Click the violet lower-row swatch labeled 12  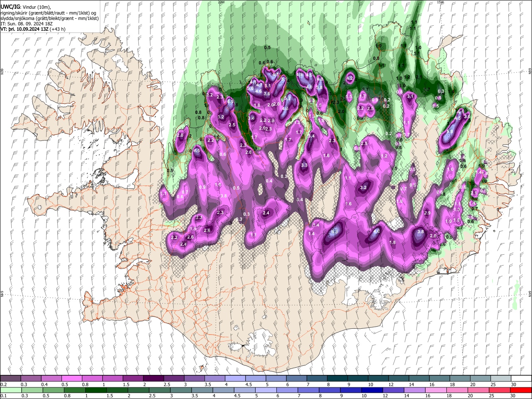coord(393,390)
